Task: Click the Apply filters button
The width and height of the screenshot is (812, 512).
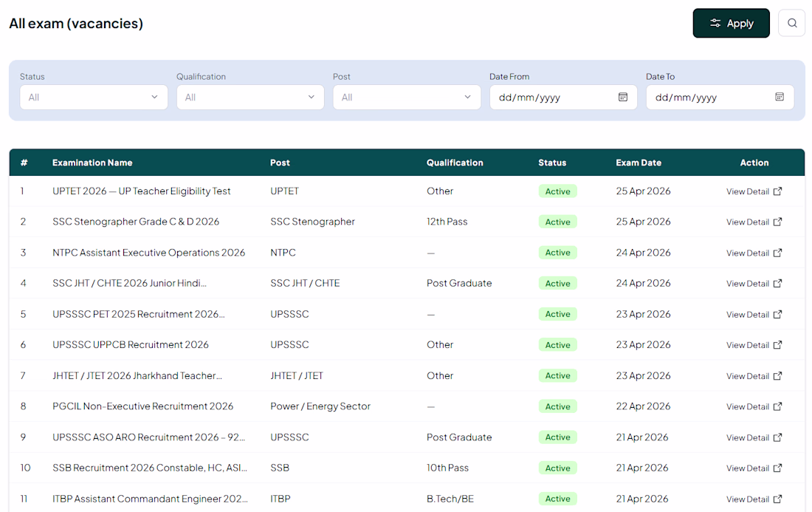Action: point(732,24)
